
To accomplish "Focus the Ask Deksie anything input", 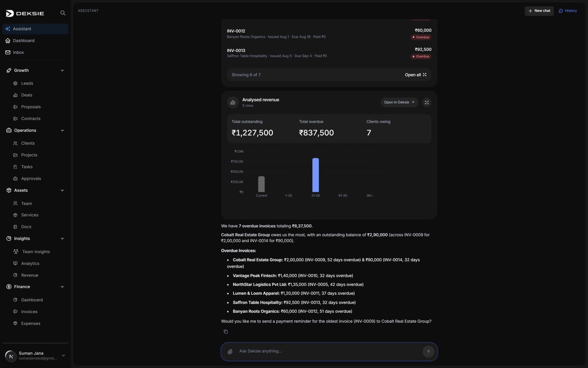I will tap(329, 351).
